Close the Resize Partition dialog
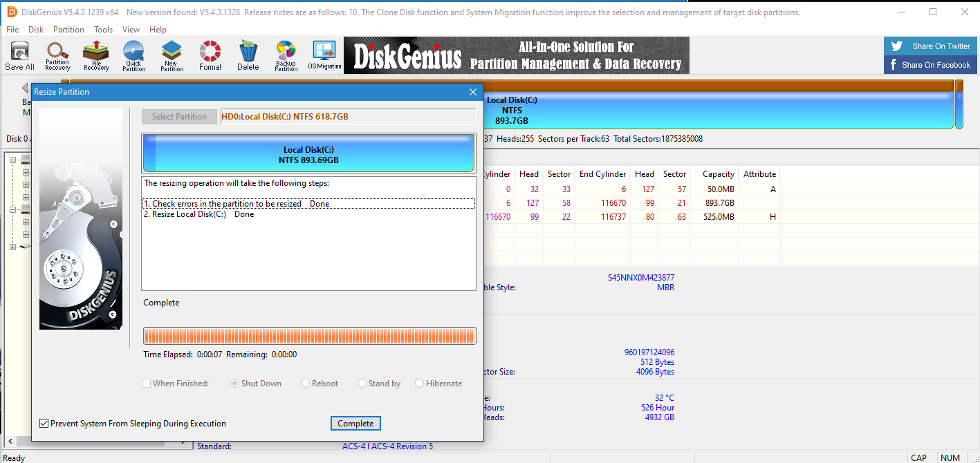The image size is (980, 463). [473, 92]
